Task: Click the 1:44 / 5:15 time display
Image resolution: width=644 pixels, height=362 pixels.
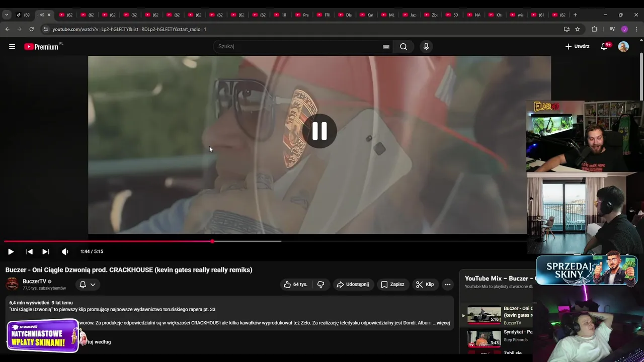Action: [x=92, y=251]
